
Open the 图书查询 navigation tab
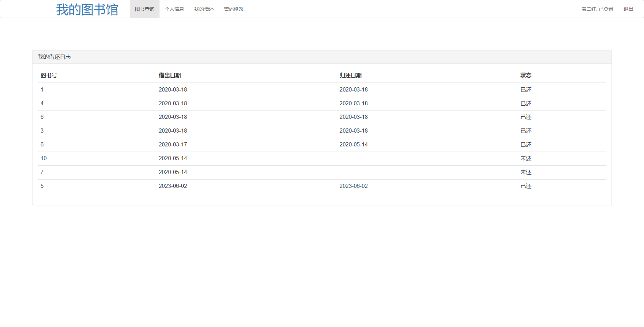point(144,9)
